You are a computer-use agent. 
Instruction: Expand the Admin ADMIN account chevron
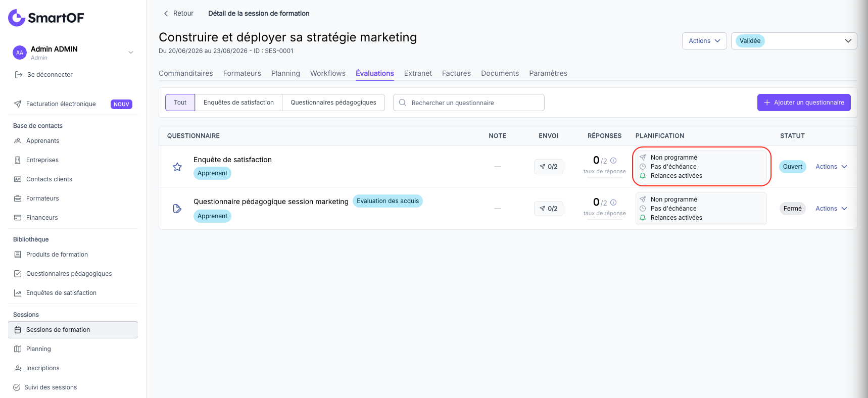pyautogui.click(x=131, y=53)
